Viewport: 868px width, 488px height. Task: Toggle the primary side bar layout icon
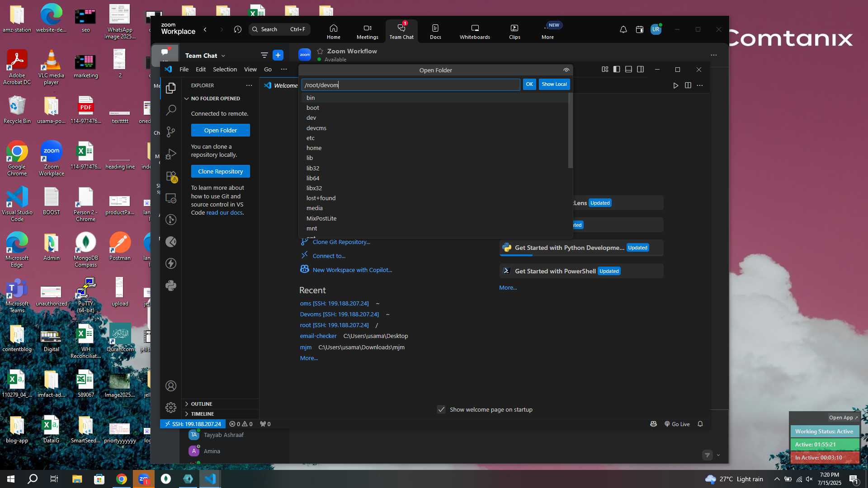tap(617, 69)
